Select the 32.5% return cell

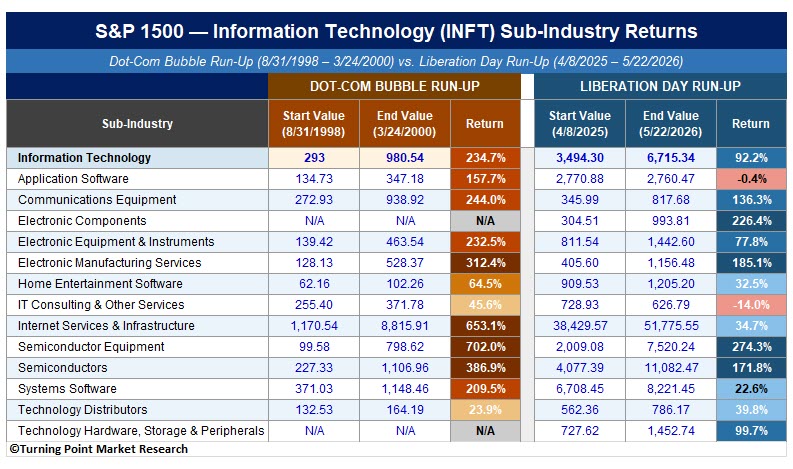(x=752, y=284)
